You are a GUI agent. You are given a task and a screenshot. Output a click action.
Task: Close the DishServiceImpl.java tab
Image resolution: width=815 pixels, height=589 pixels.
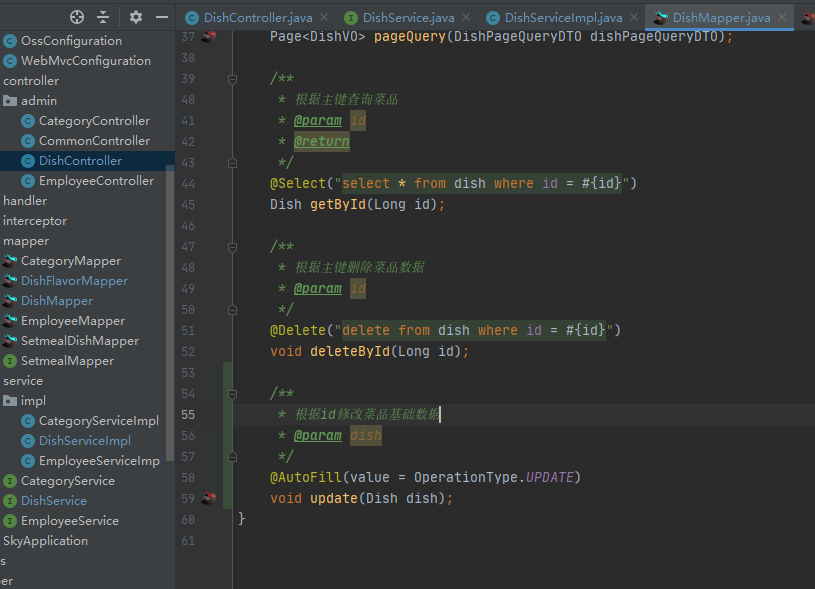click(x=635, y=18)
